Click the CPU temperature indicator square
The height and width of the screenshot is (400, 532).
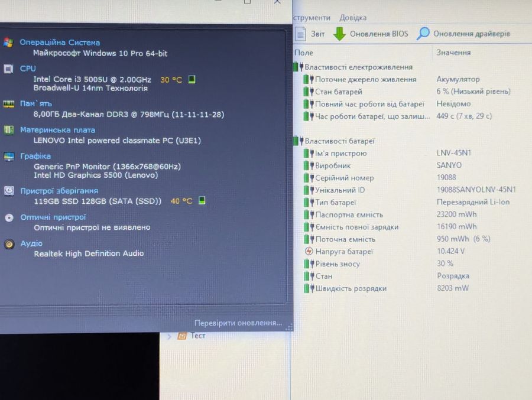pos(192,79)
